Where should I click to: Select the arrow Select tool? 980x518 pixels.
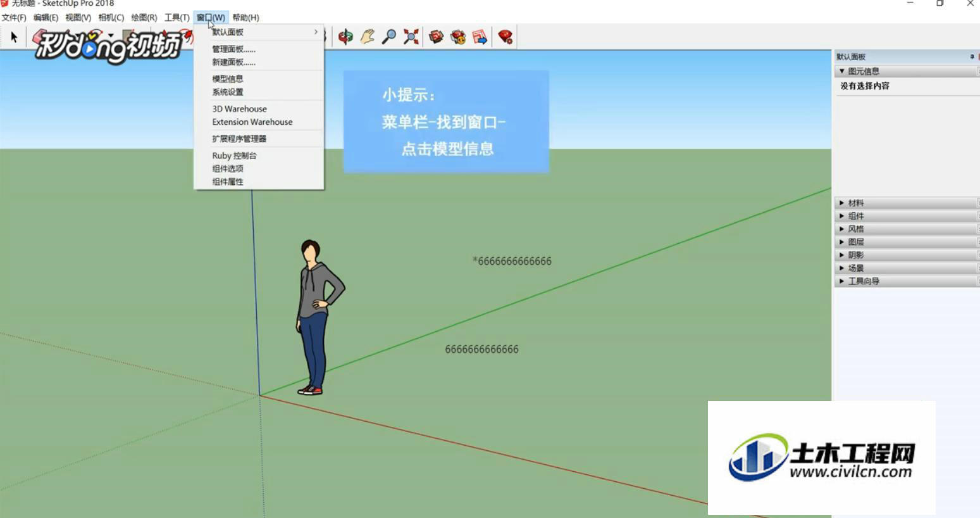[x=14, y=37]
